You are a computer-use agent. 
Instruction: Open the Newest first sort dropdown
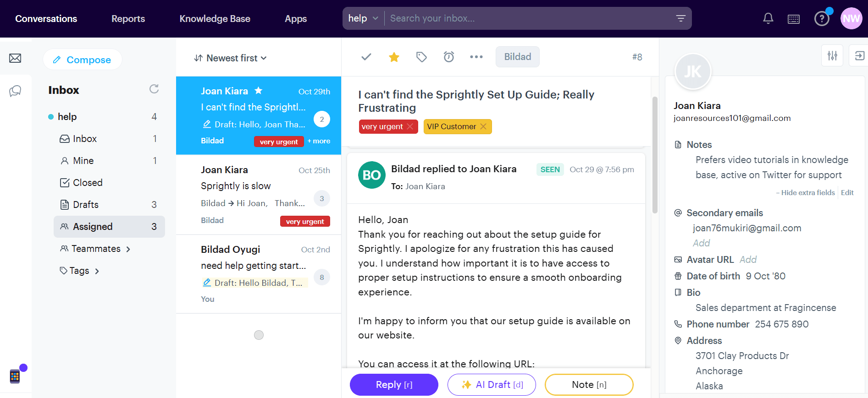(230, 58)
